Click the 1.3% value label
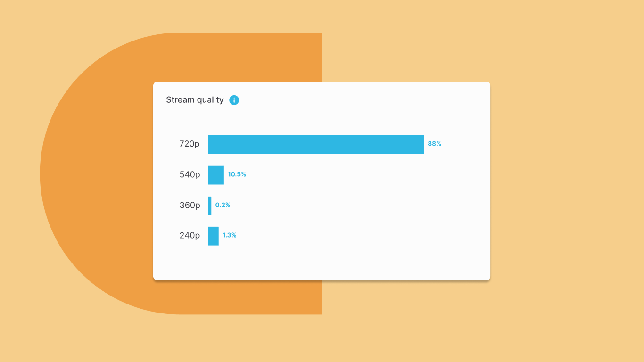The image size is (644, 362). click(x=230, y=235)
